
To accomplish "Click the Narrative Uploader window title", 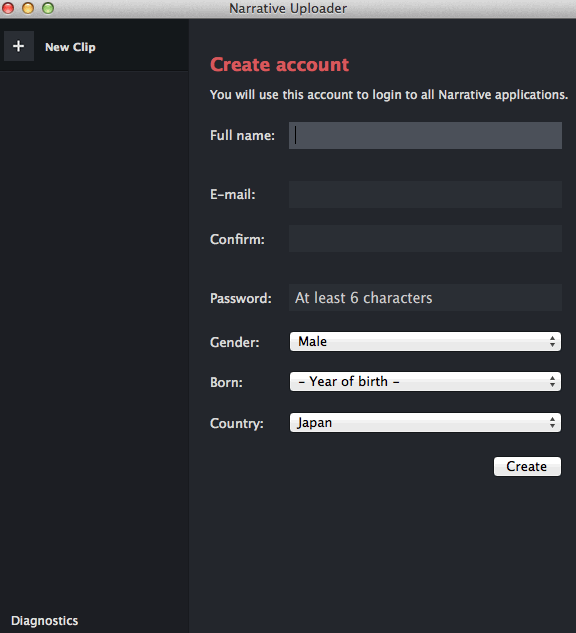I will 288,8.
